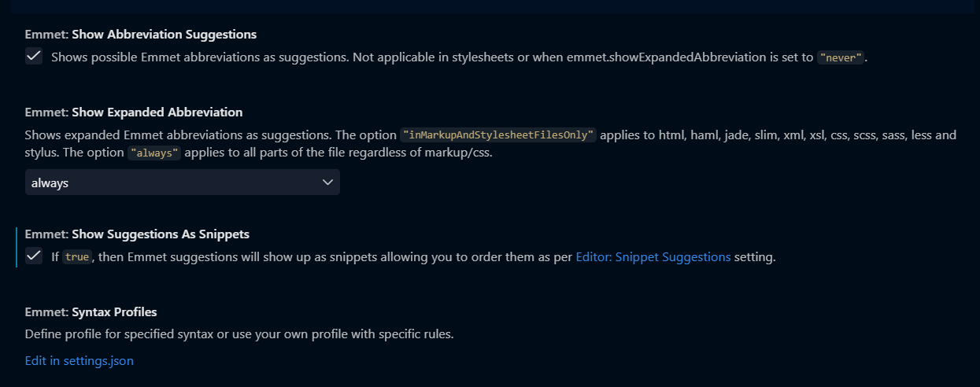Click the true code value
980x387 pixels.
tap(77, 256)
